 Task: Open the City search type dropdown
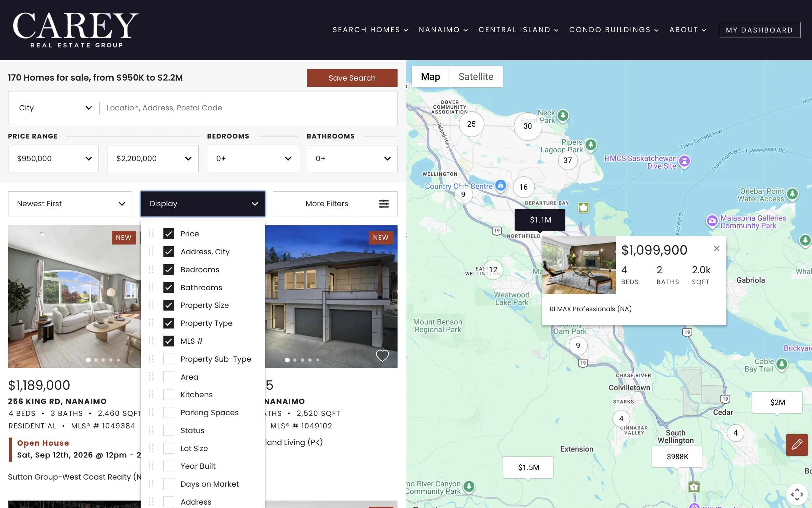(55, 108)
